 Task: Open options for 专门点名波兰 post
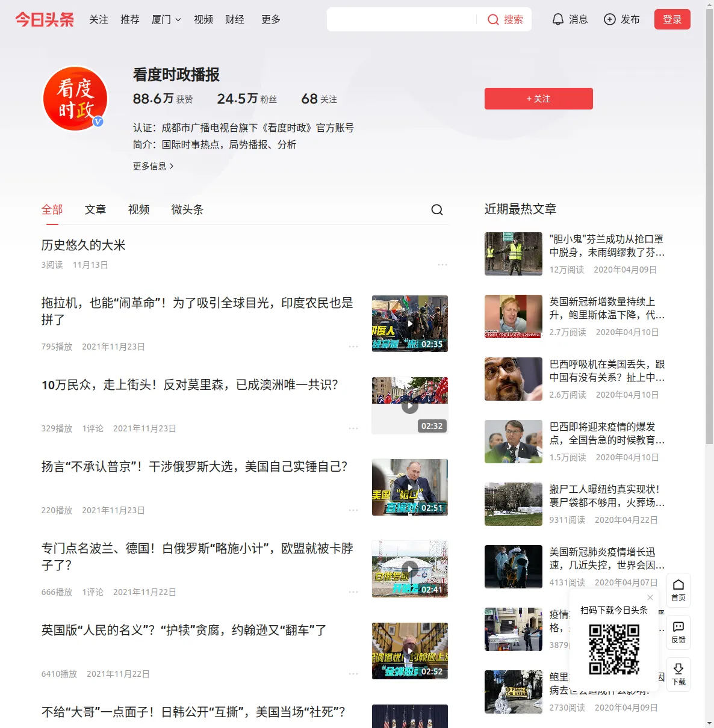point(353,592)
